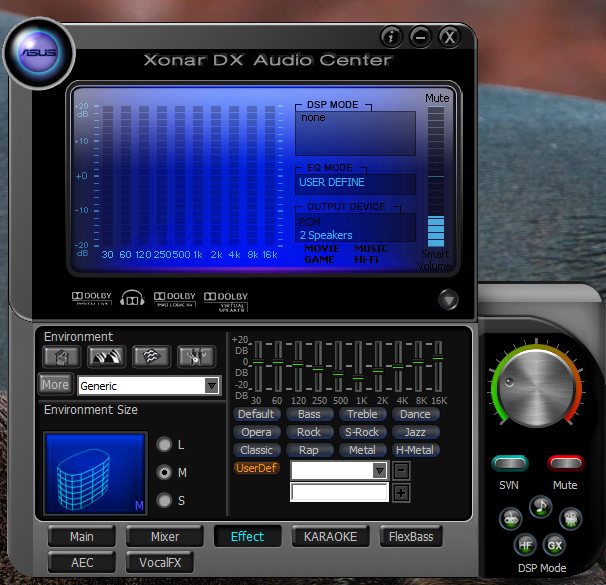Click the master volume knob
606x585 pixels.
click(536, 388)
